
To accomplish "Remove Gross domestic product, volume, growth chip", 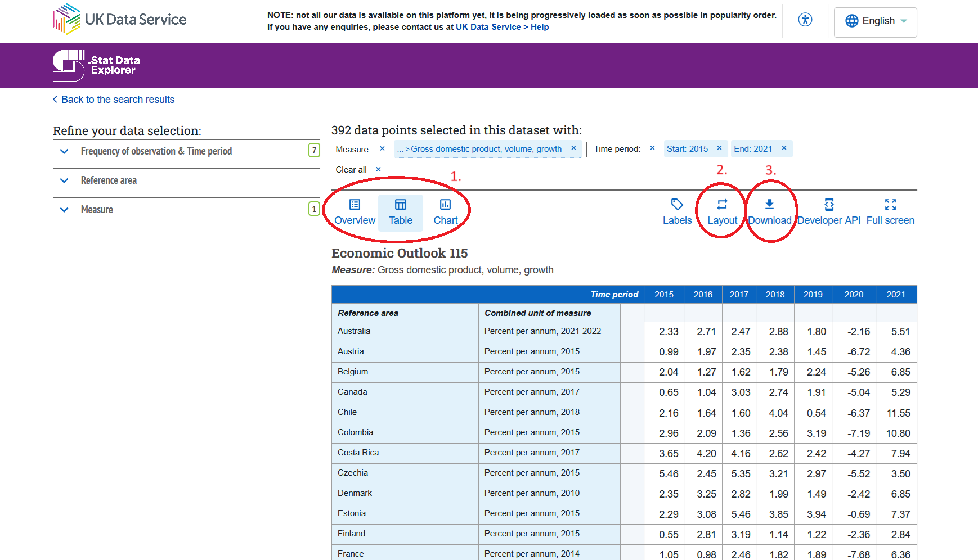I will [573, 148].
